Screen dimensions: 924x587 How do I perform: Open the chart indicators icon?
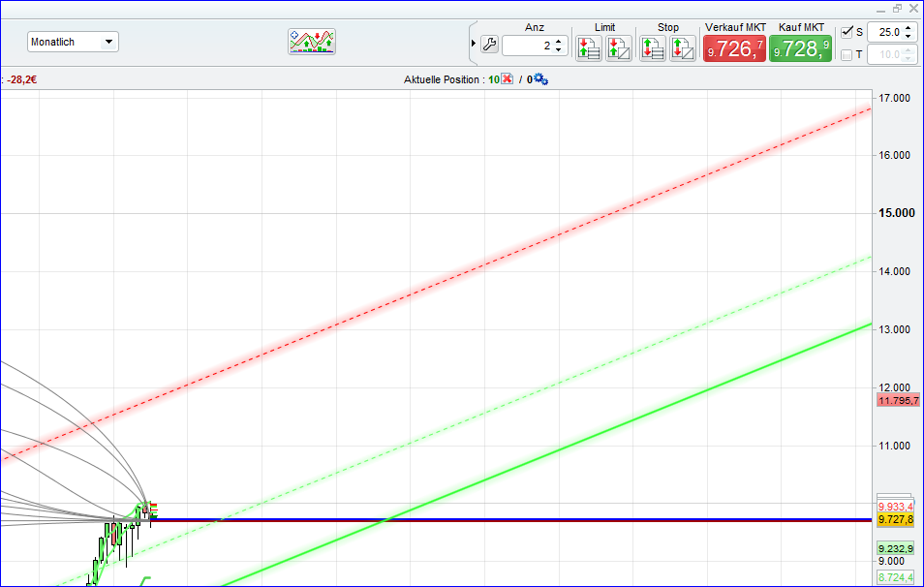[312, 42]
